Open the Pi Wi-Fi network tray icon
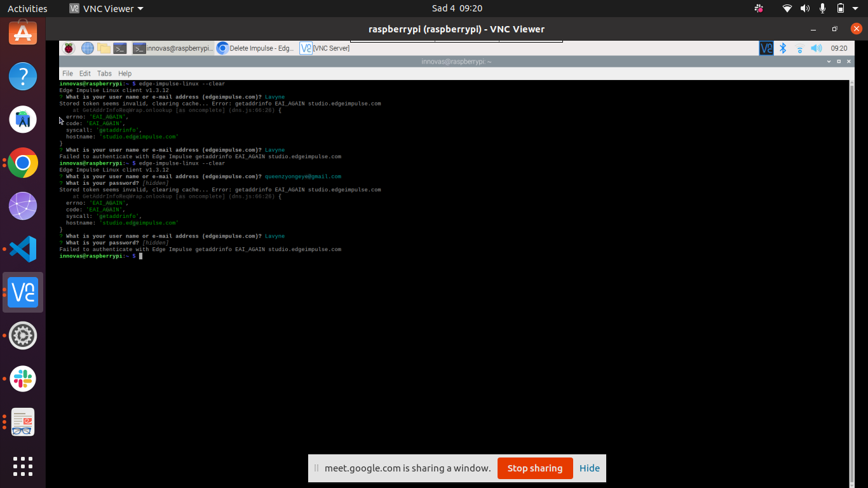This screenshot has width=868, height=488. (x=800, y=48)
